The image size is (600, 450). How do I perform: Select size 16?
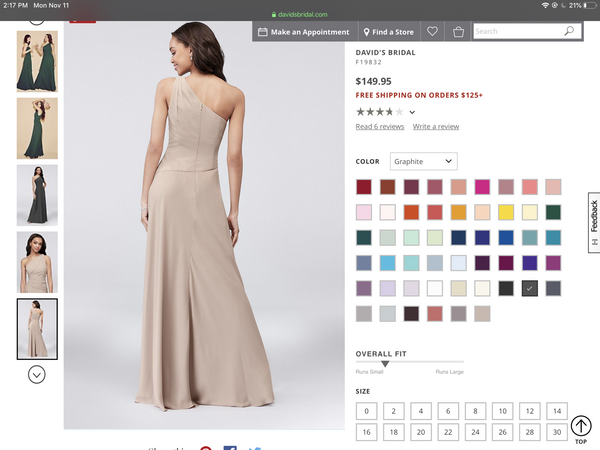366,432
